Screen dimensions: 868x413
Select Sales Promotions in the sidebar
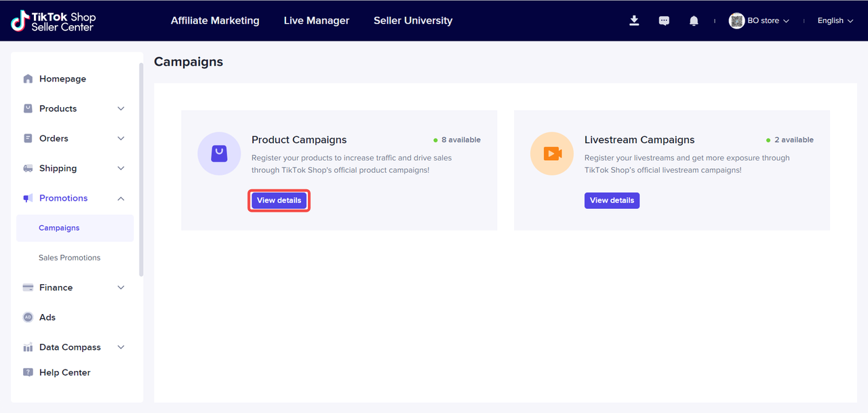(69, 258)
